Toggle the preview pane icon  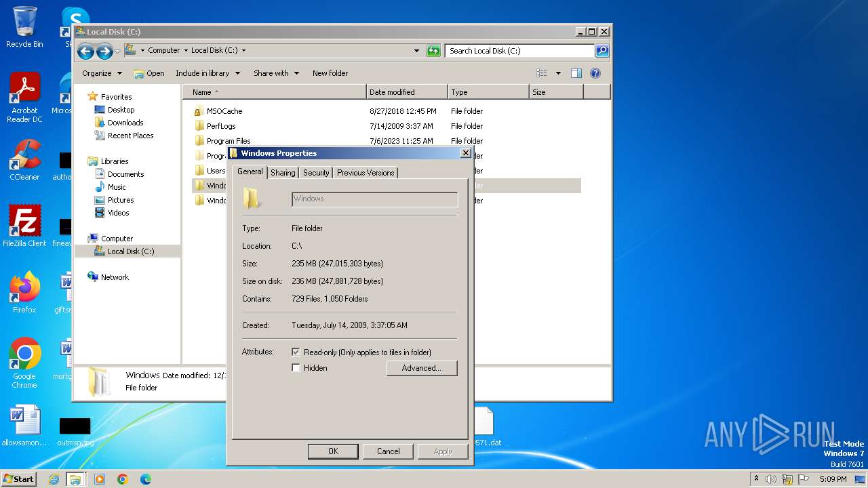(x=576, y=73)
